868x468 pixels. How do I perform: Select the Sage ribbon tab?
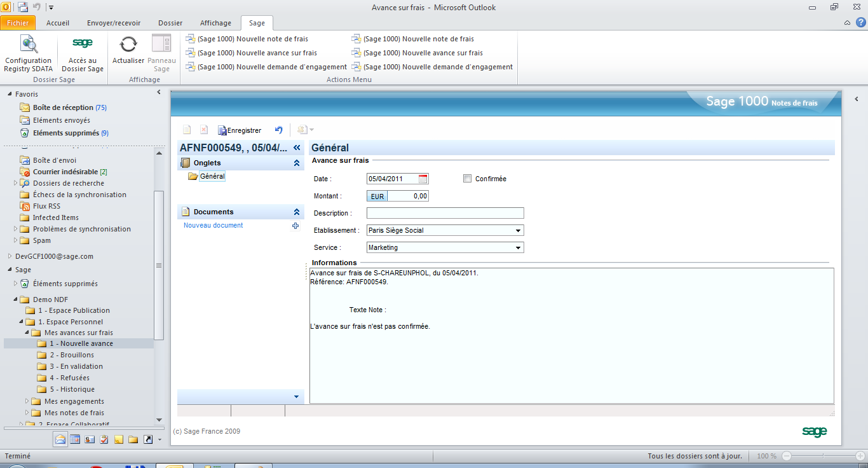coord(257,23)
